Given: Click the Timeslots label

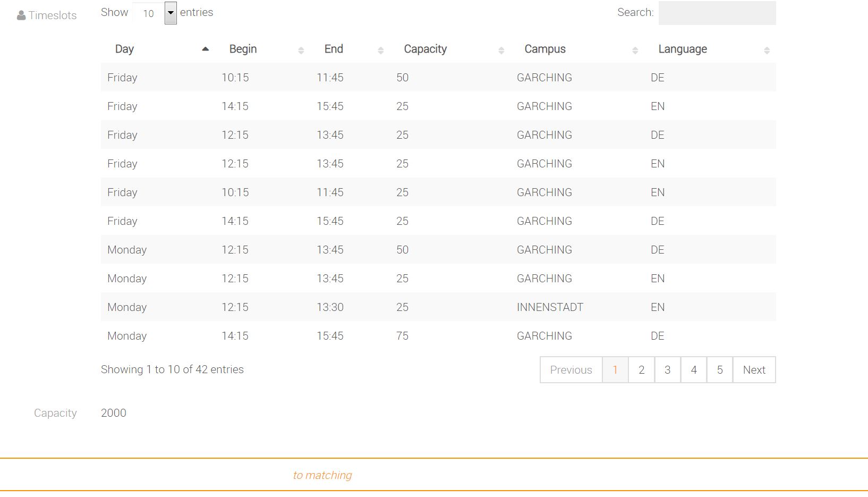Looking at the screenshot, I should pyautogui.click(x=53, y=15).
